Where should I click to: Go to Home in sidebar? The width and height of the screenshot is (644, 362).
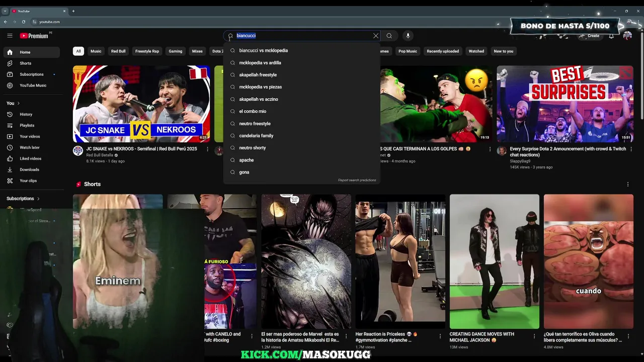(x=31, y=52)
